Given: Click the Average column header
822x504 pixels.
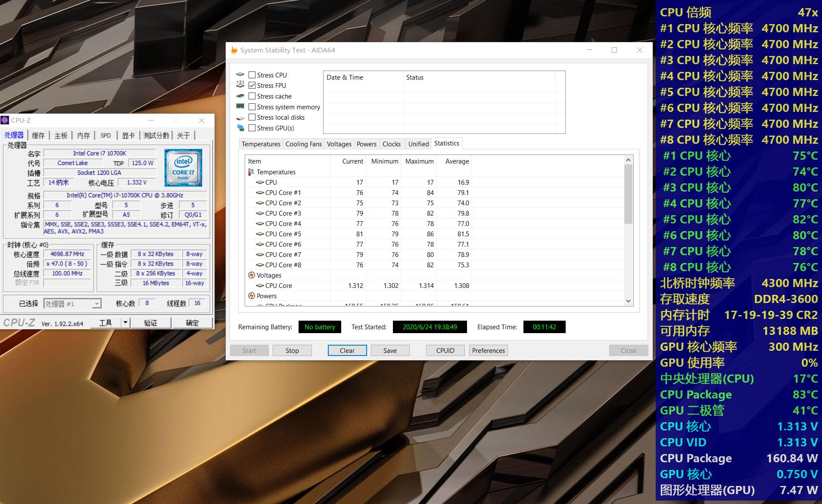Looking at the screenshot, I should pos(454,161).
